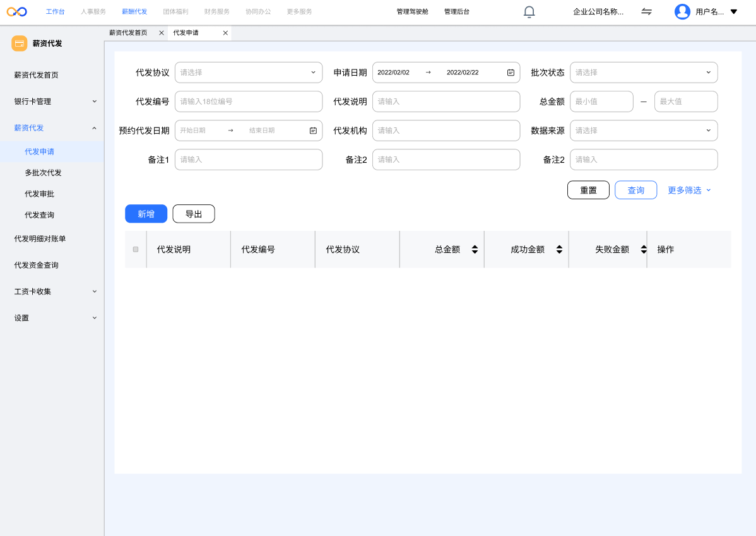Viewport: 756px width, 536px height.
Task: Open 协同办公 top menu
Action: (258, 11)
